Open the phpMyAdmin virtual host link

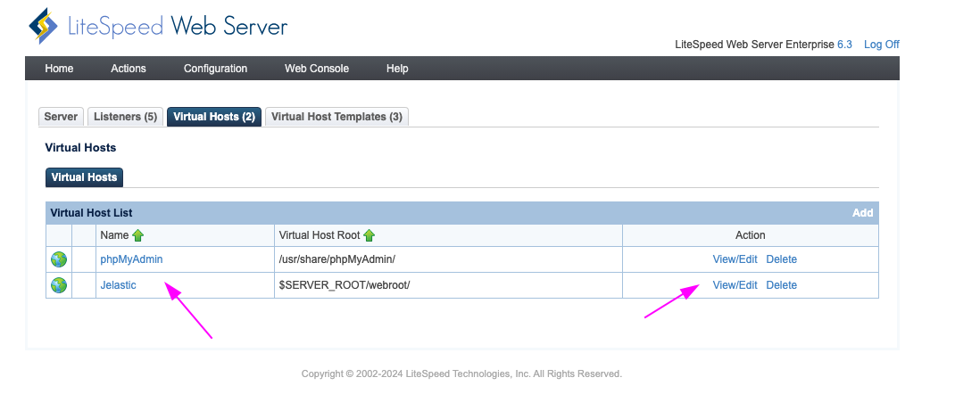click(x=131, y=259)
